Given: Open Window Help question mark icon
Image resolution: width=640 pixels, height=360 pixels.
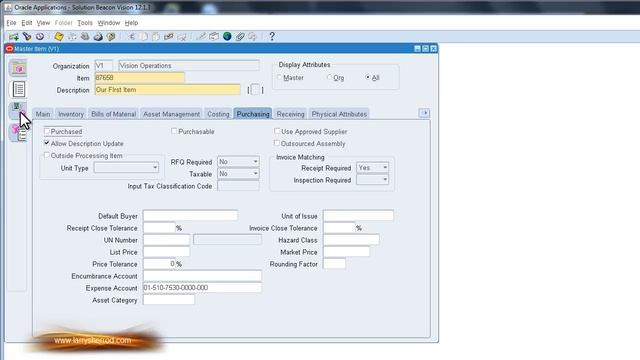Looking at the screenshot, I should click(272, 37).
